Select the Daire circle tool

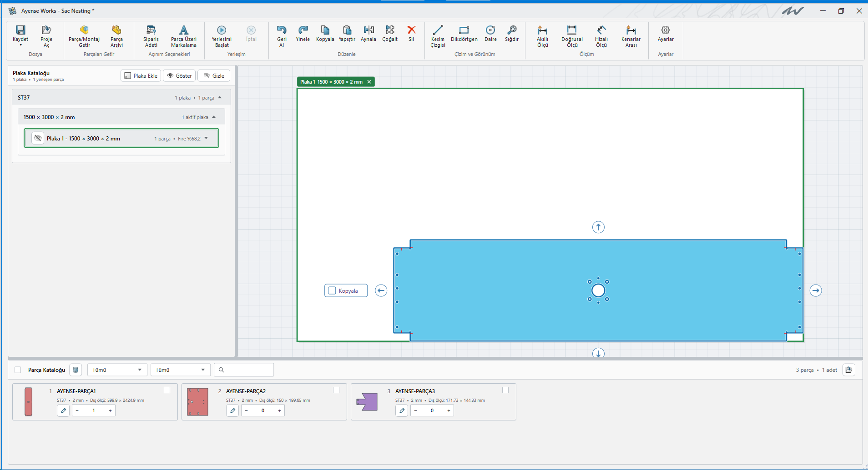coord(490,33)
